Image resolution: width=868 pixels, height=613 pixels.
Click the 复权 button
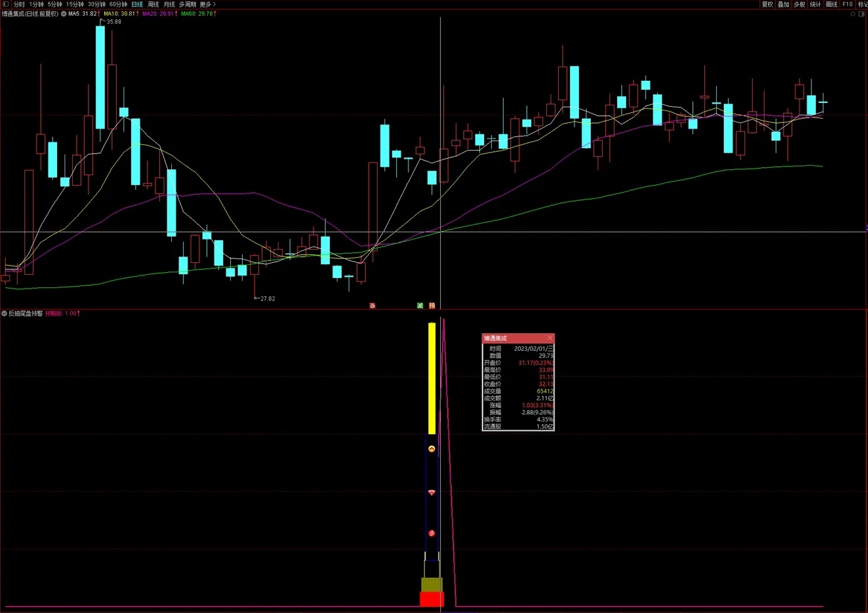tap(768, 4)
